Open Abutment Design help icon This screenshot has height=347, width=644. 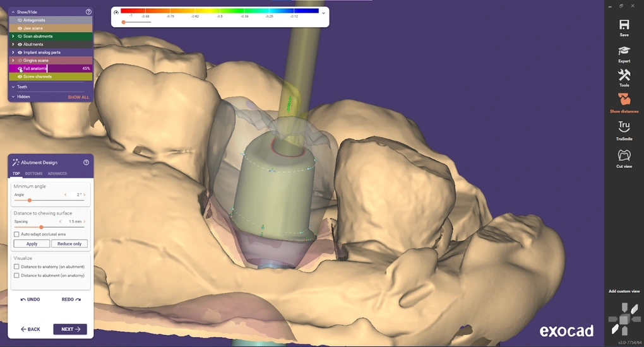86,163
